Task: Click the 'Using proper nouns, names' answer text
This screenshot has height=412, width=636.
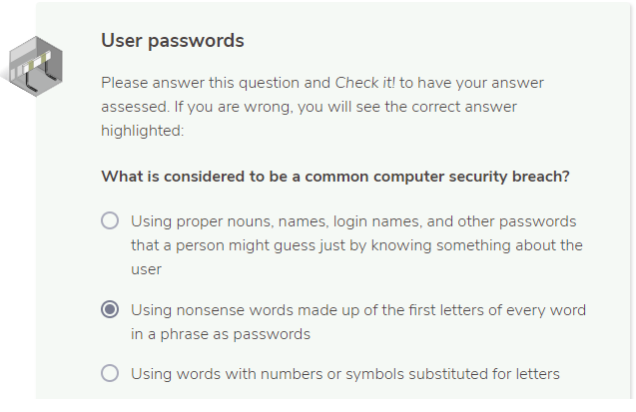Action: [357, 245]
